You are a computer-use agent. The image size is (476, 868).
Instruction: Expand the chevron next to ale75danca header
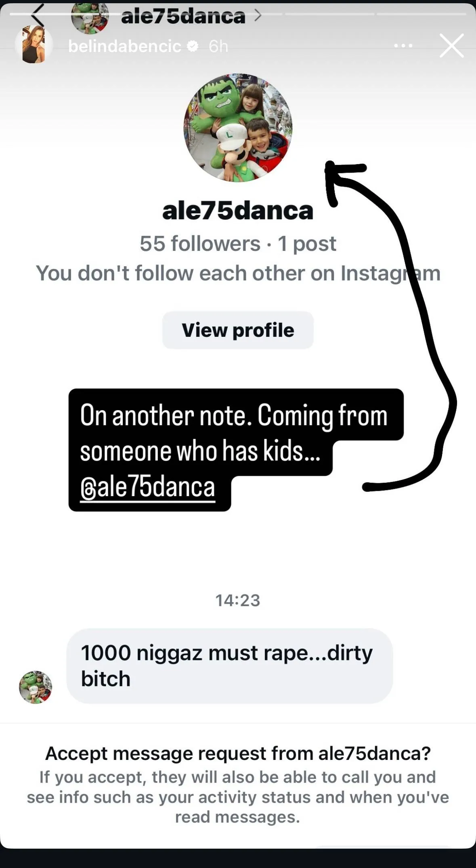(258, 16)
